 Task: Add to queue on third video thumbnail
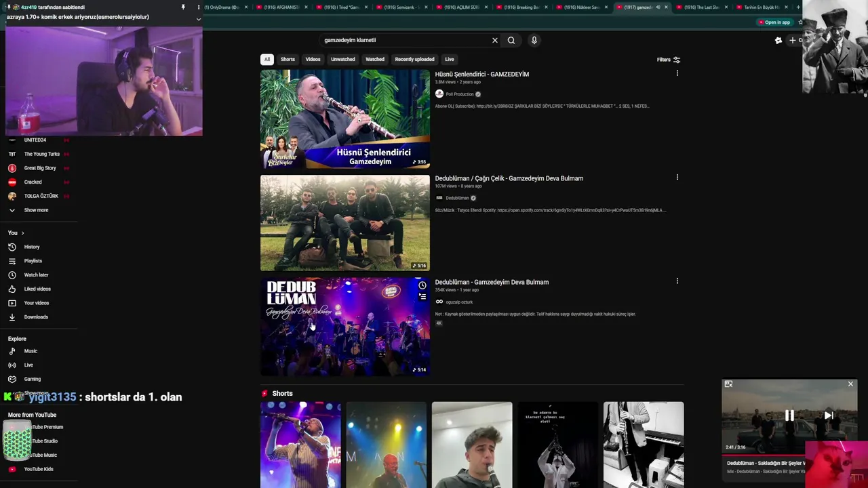(x=422, y=297)
